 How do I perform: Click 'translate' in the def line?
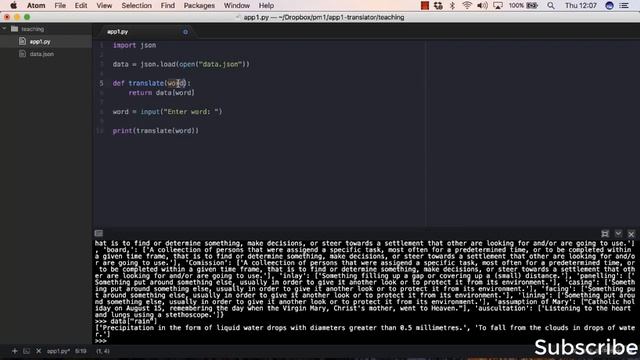(147, 83)
